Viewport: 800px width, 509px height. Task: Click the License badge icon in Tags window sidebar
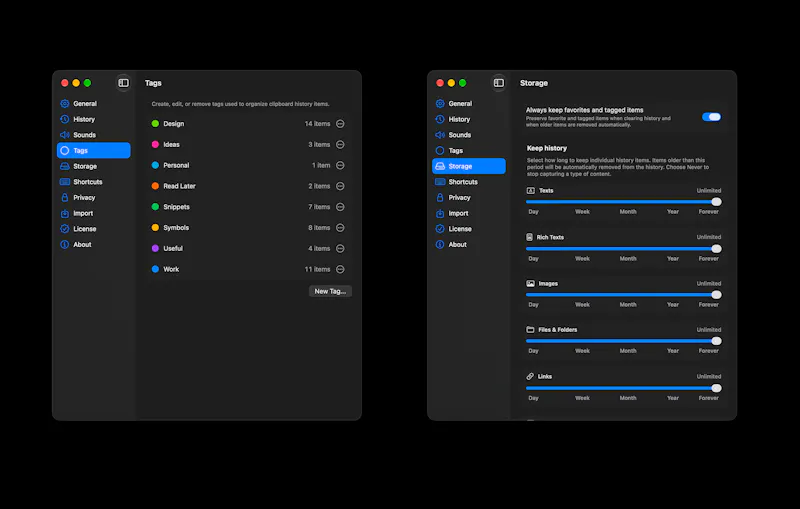[x=65, y=229]
